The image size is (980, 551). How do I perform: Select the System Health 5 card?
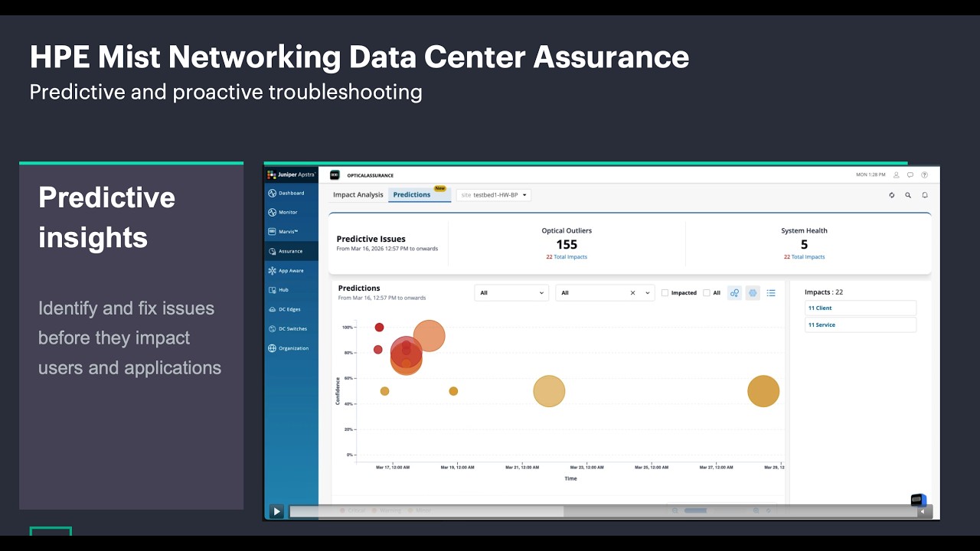point(804,243)
